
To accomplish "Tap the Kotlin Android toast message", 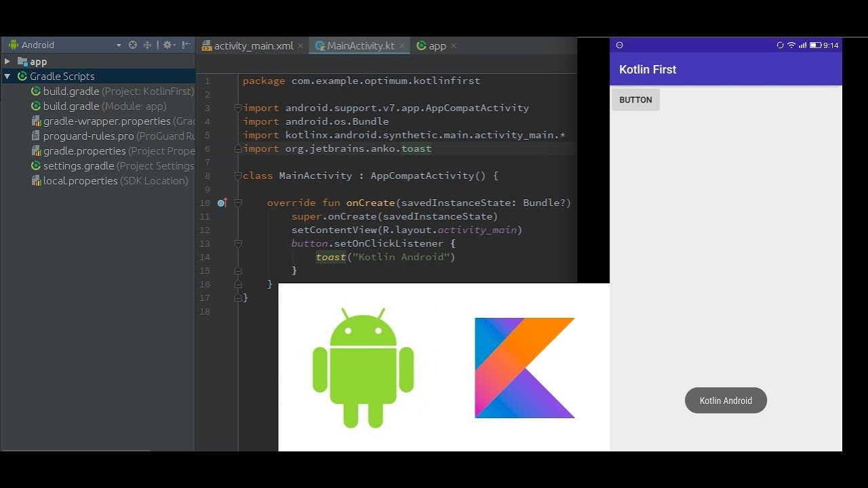I will 726,401.
